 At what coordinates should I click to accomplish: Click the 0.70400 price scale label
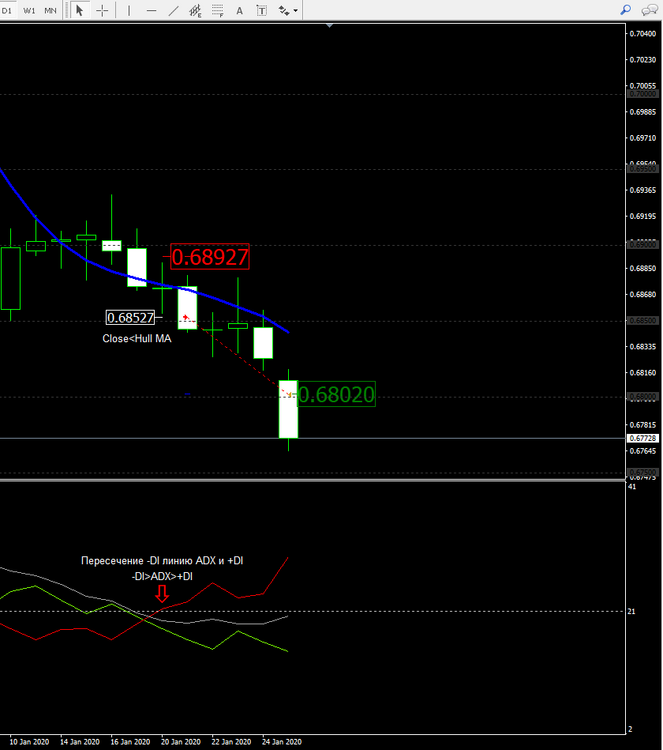pos(642,33)
